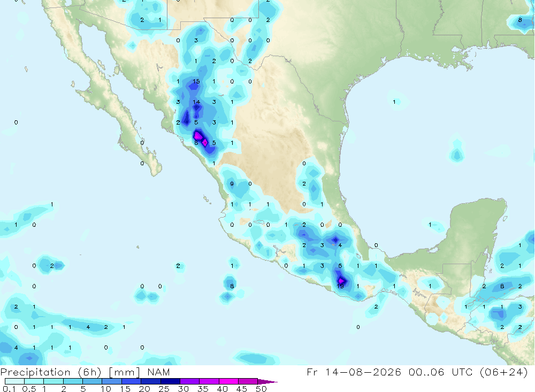Pick the 15–20 mm legend color cell
This screenshot has height=392, width=535.
click(132, 381)
